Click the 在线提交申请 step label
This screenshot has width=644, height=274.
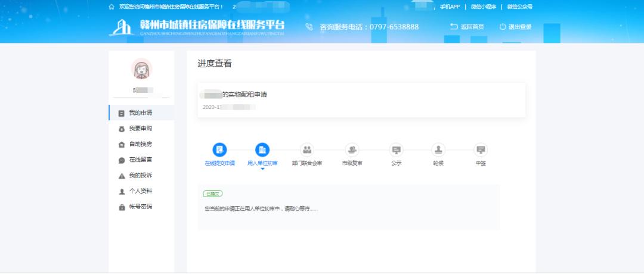pos(219,163)
